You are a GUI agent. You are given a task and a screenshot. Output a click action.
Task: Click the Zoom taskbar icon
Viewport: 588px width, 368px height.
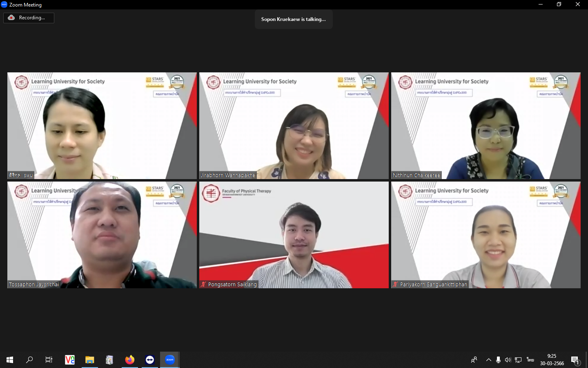pos(170,360)
